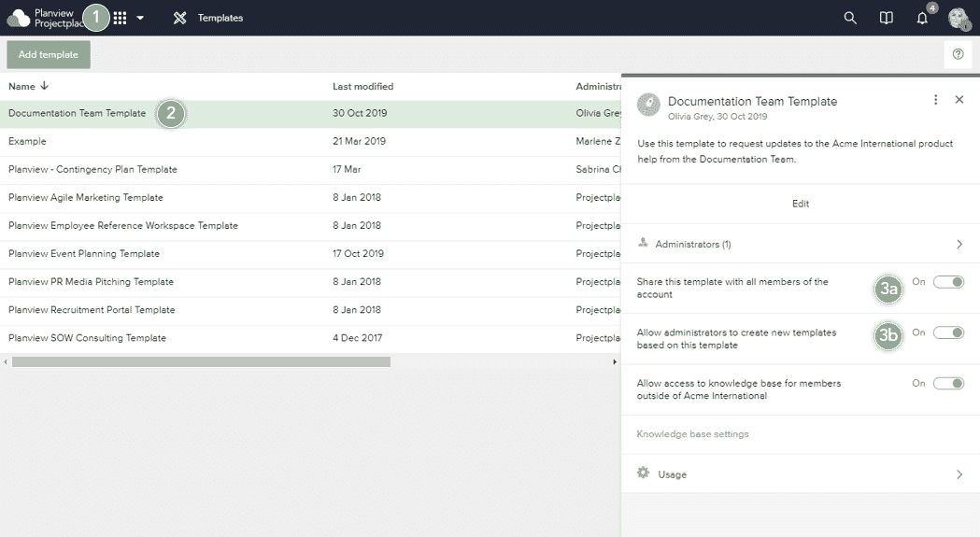Click the Add template button
980x537 pixels.
tap(49, 54)
